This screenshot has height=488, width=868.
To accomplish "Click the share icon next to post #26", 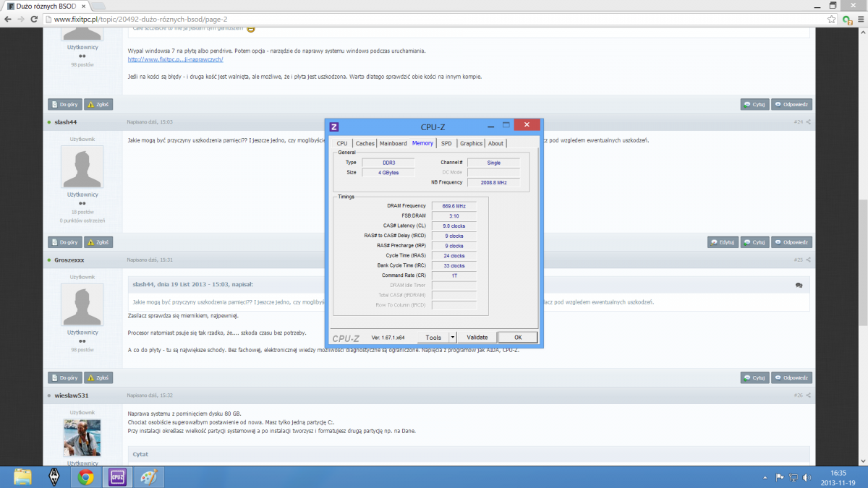I will (808, 395).
